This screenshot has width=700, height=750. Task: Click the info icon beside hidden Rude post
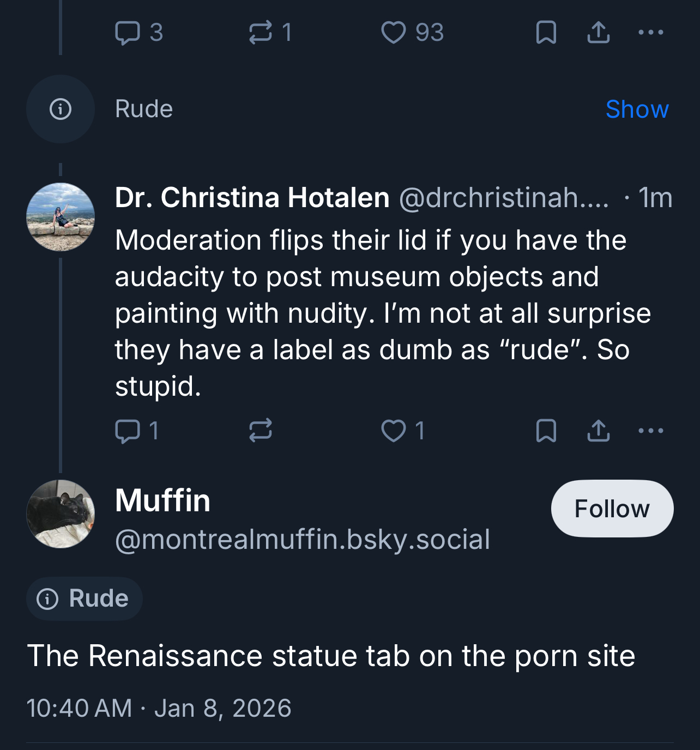click(61, 109)
